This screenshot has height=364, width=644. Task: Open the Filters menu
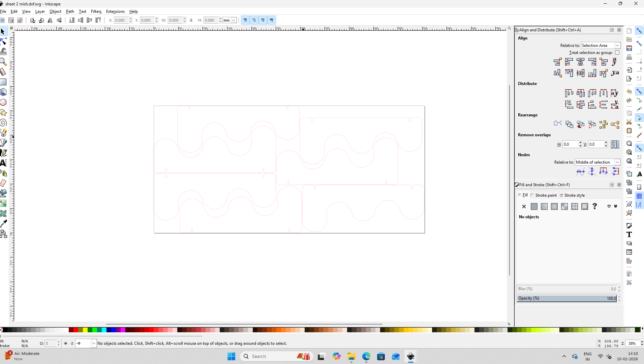click(96, 11)
